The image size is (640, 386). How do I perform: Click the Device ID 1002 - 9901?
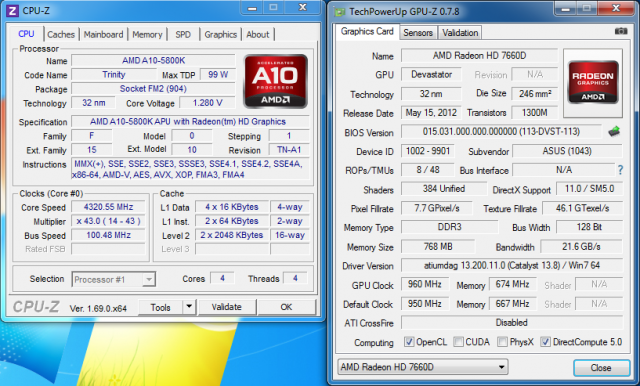tap(428, 151)
